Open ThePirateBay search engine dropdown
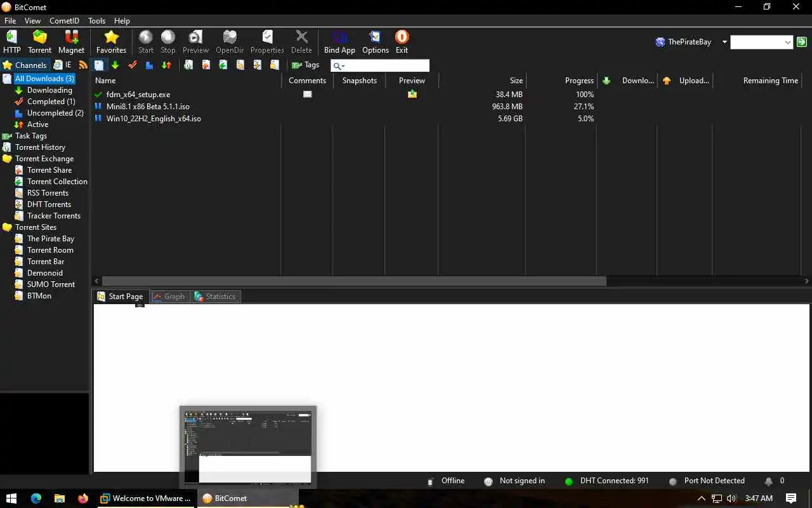This screenshot has width=812, height=508. tap(724, 42)
